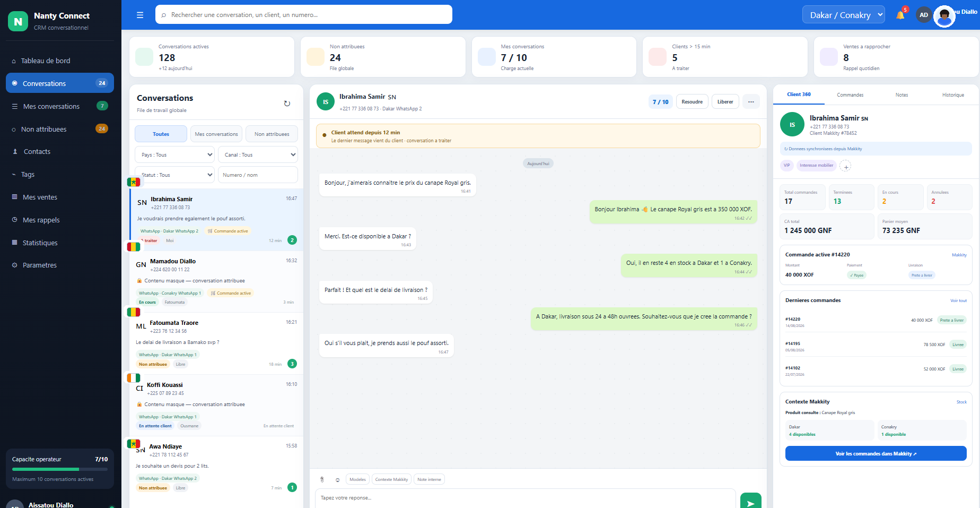Open the more options ellipsis for conversation

coord(751,102)
